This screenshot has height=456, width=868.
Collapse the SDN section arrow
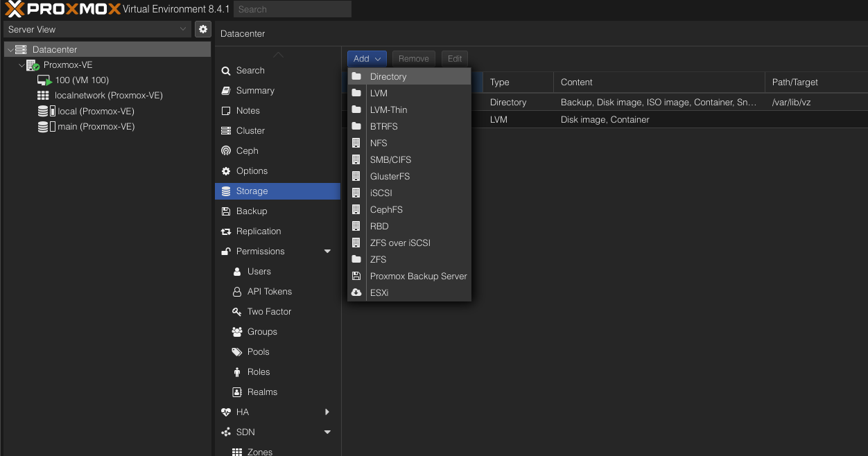[328, 432]
